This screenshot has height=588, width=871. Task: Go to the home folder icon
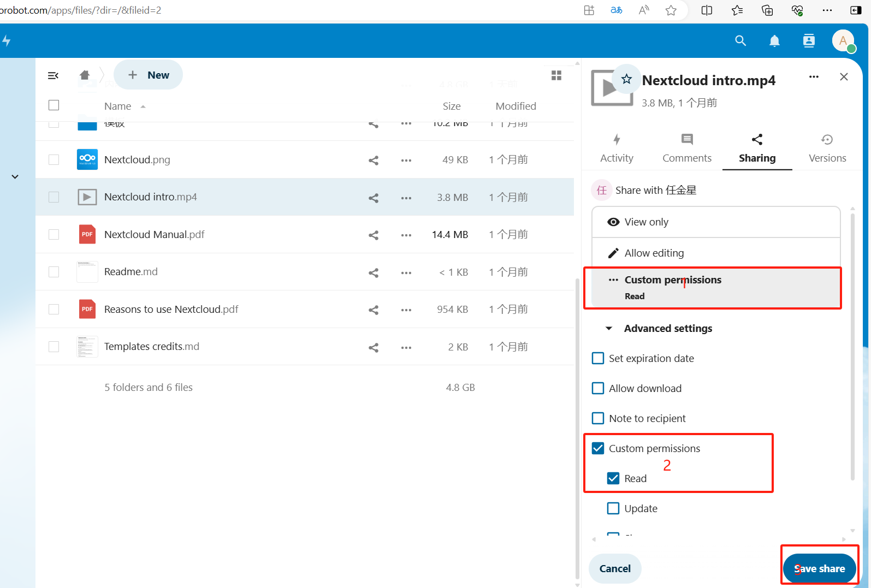tap(85, 75)
